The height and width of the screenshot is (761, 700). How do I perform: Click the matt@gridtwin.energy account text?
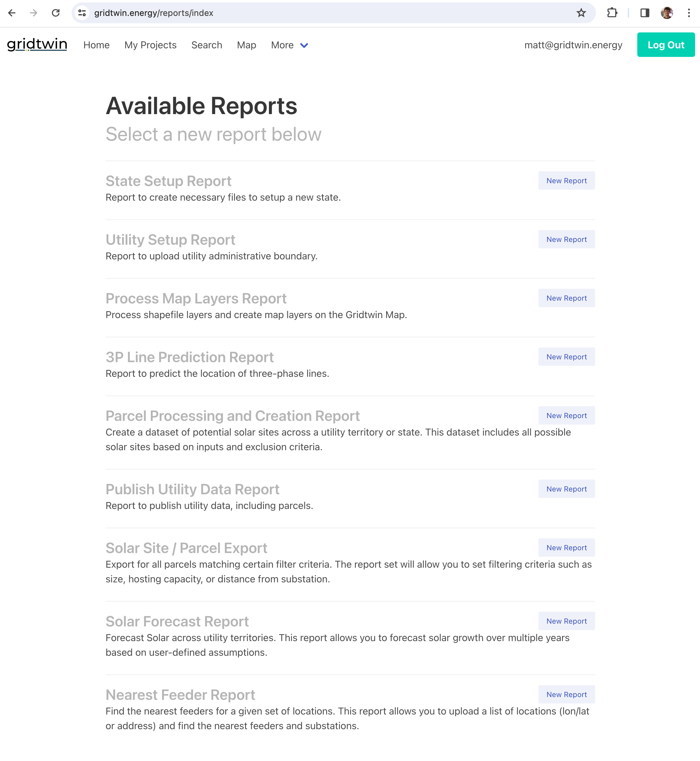click(573, 45)
